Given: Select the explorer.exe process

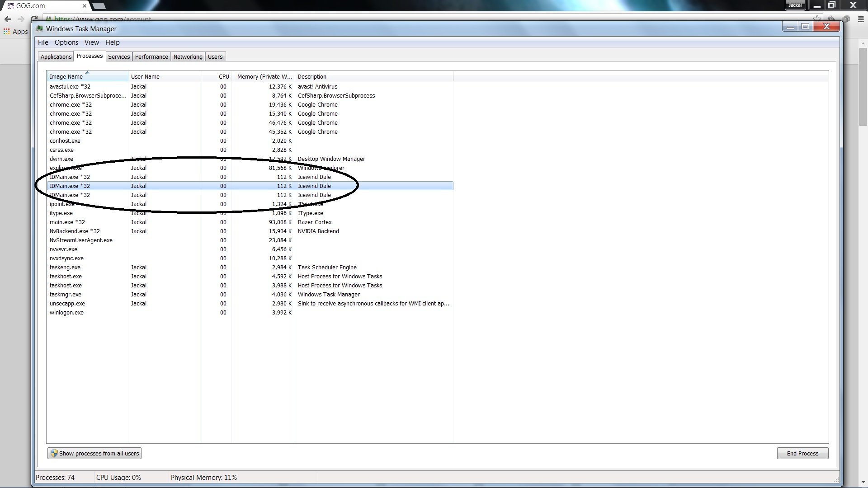Looking at the screenshot, I should click(x=250, y=168).
